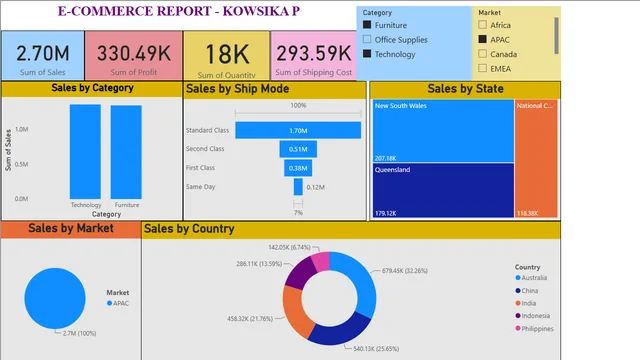Viewport: 640px width, 360px height.
Task: Click the Sales by Market title
Action: pos(71,228)
